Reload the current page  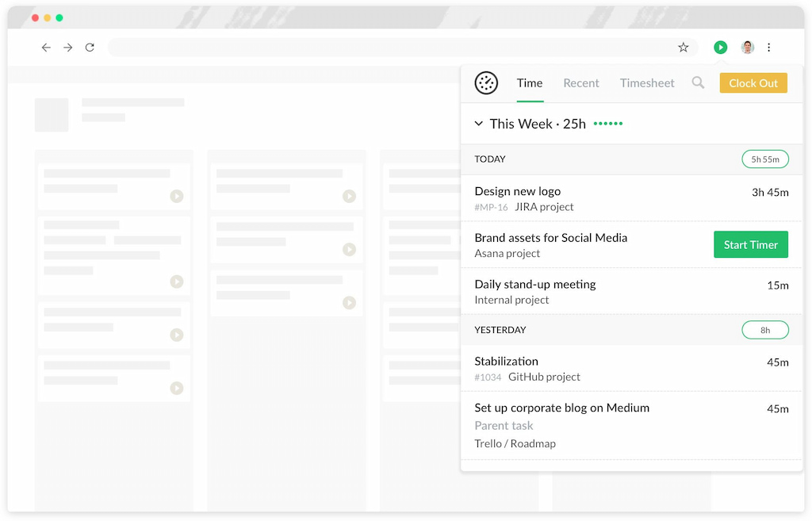pos(89,47)
